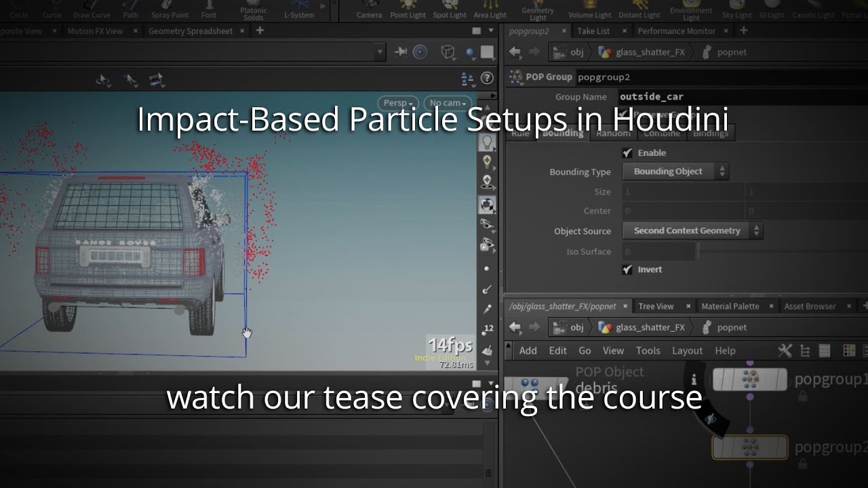Open the Object Source dropdown
Screen dimensions: 868x488
coord(692,231)
